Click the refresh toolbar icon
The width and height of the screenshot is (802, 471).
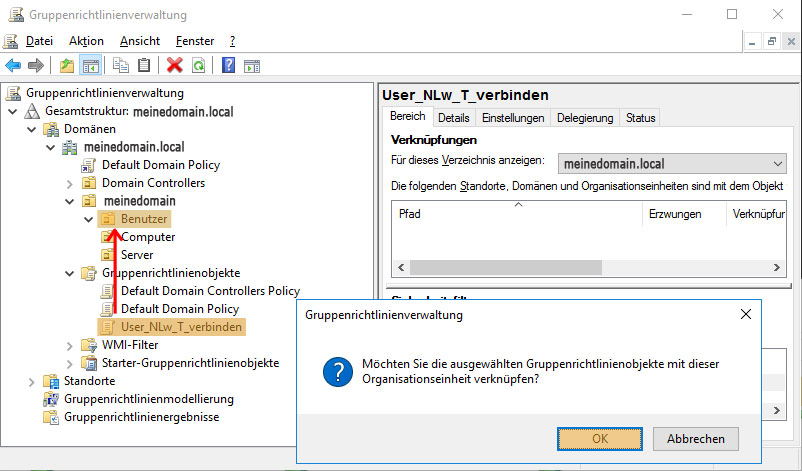[199, 66]
